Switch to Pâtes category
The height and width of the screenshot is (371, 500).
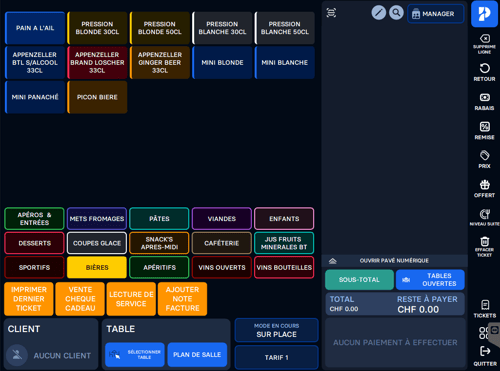(x=159, y=219)
